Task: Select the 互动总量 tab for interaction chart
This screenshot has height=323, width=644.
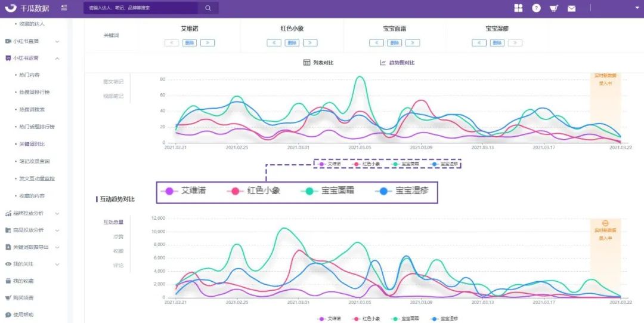Action: click(113, 222)
